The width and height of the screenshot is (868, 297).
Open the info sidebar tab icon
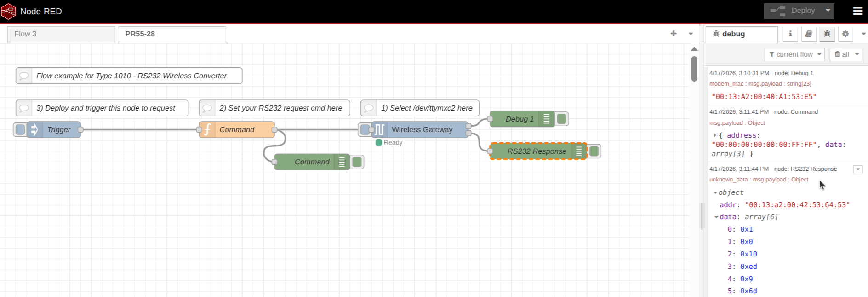(x=790, y=34)
